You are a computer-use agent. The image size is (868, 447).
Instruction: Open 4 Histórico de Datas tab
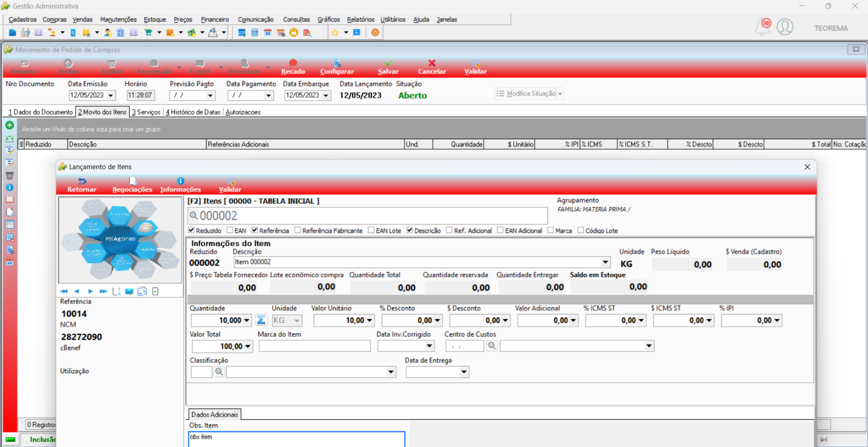tap(193, 112)
